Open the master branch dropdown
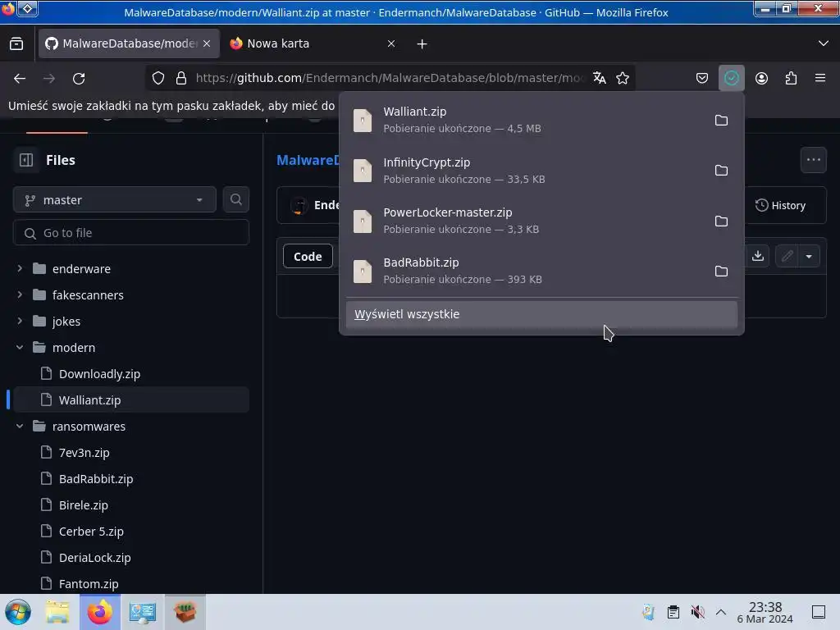This screenshot has height=630, width=840. (x=115, y=200)
